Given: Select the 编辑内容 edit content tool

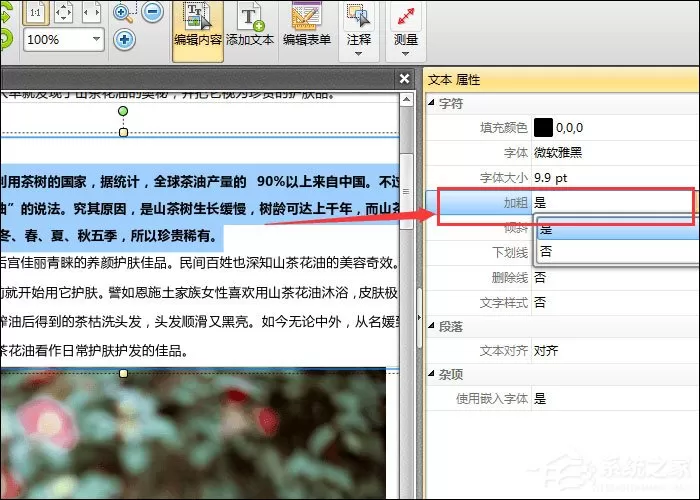Looking at the screenshot, I should click(x=198, y=31).
